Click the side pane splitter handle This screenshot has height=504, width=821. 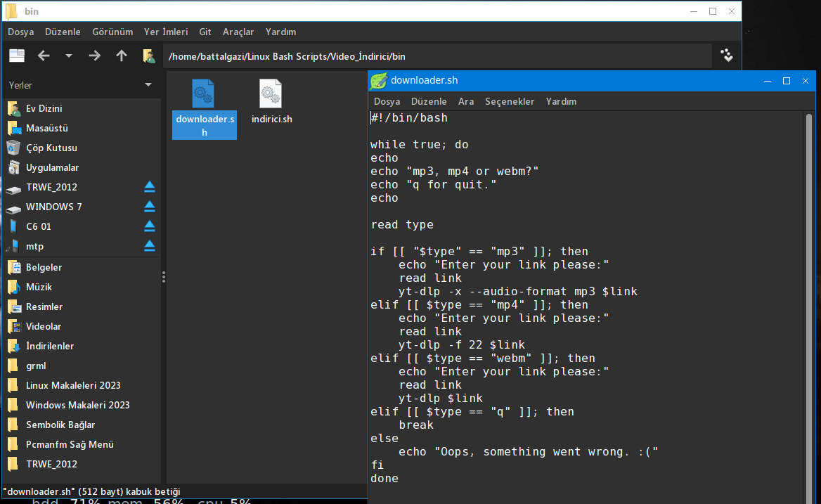coord(163,277)
